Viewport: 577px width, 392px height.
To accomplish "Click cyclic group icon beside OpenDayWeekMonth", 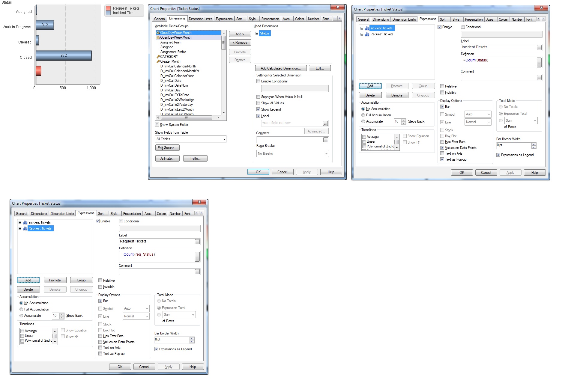I will (158, 37).
